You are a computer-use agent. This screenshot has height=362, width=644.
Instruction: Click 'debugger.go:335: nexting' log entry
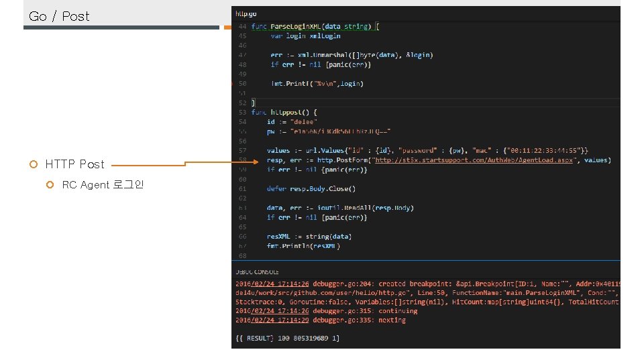coord(321,320)
